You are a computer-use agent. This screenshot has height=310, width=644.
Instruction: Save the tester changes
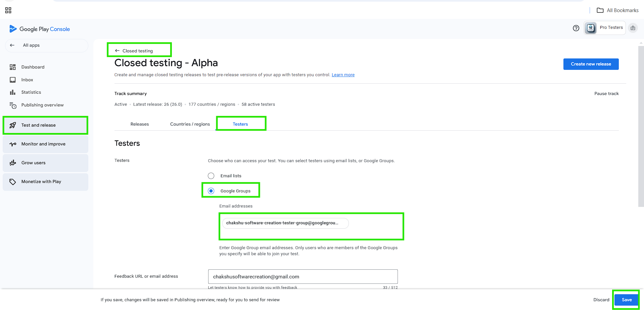[x=627, y=300]
